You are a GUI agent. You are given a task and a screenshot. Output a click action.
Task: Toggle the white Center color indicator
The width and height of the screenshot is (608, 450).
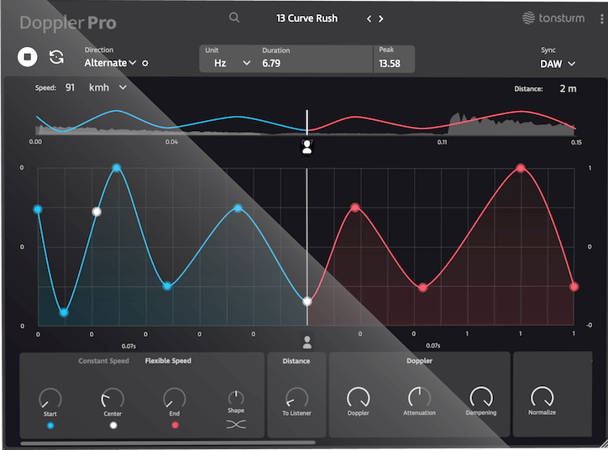113,425
